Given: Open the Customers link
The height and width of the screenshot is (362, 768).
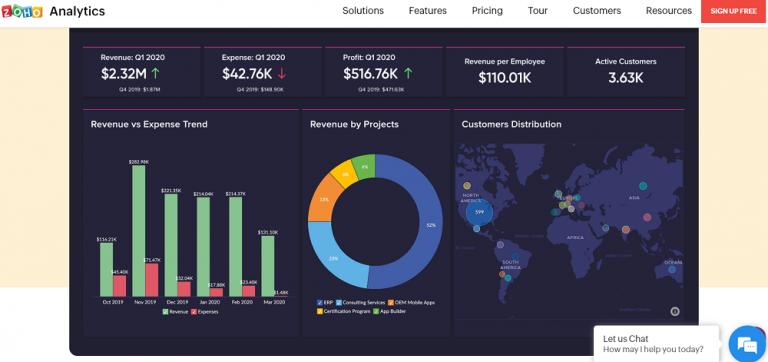Looking at the screenshot, I should pos(597,11).
